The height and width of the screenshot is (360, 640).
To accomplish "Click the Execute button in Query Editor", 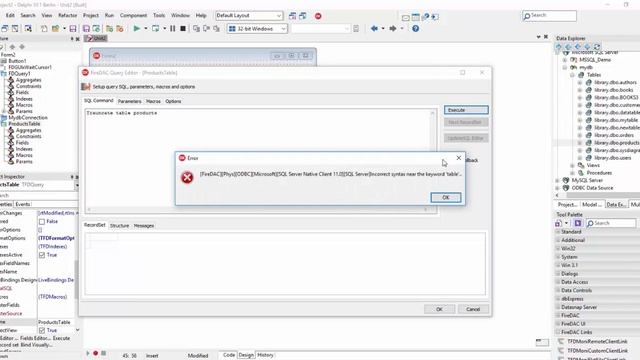I will [x=466, y=110].
